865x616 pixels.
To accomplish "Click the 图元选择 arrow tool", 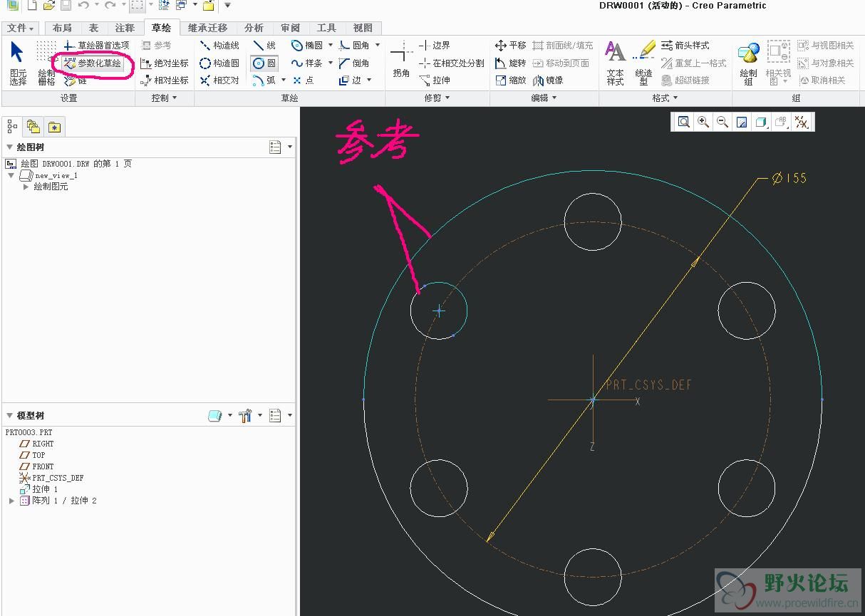I will (18, 63).
